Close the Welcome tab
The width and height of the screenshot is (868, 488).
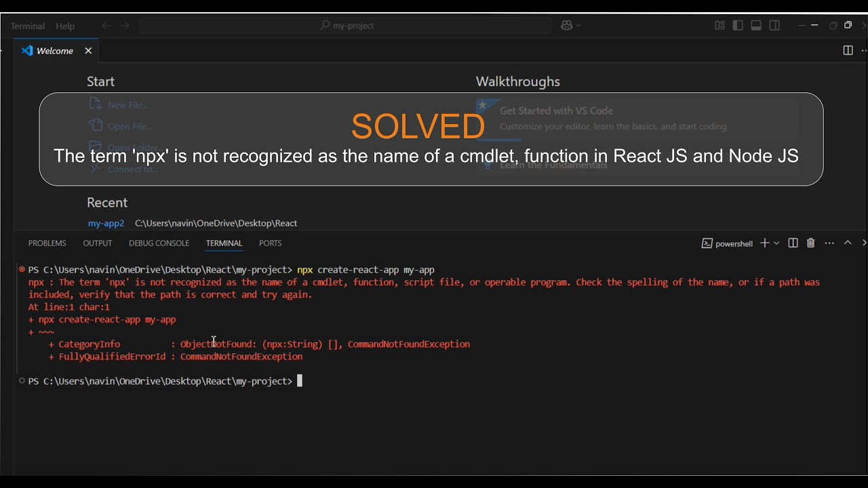88,51
